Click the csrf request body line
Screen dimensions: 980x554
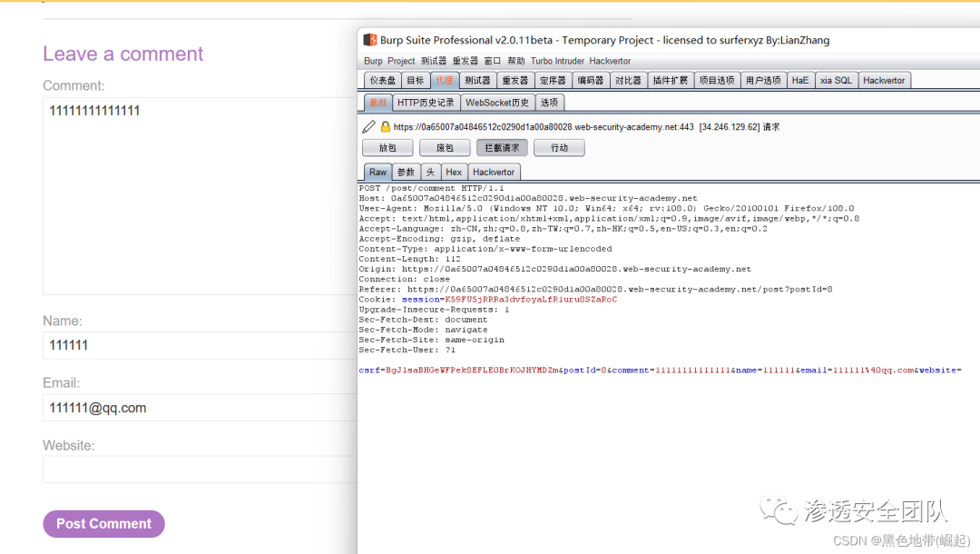pyautogui.click(x=660, y=371)
